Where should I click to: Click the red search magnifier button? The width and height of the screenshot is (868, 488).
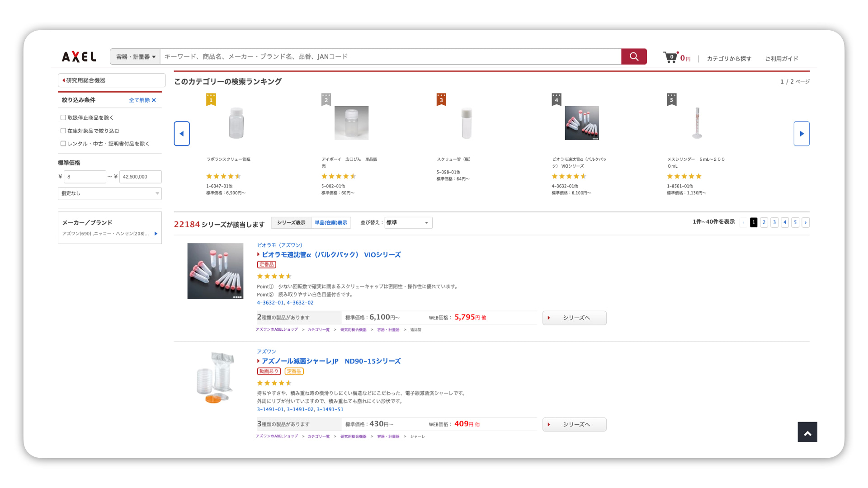(634, 56)
